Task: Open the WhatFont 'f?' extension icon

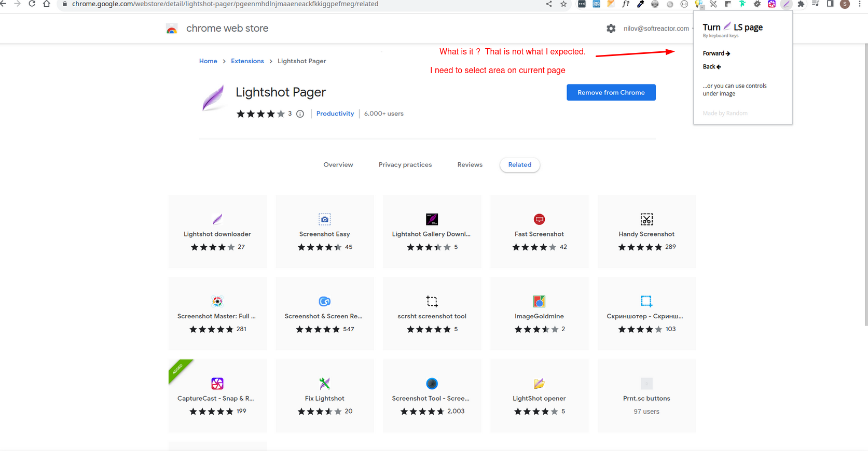Action: 626,4
